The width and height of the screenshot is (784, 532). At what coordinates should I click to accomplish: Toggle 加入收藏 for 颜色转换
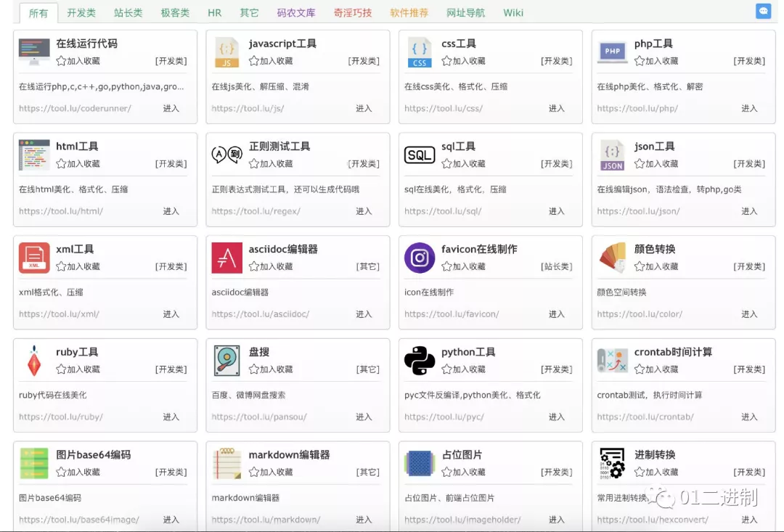(x=656, y=266)
